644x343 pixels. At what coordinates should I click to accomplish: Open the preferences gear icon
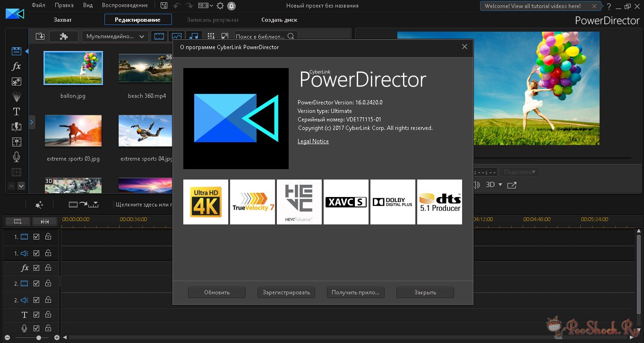(220, 6)
